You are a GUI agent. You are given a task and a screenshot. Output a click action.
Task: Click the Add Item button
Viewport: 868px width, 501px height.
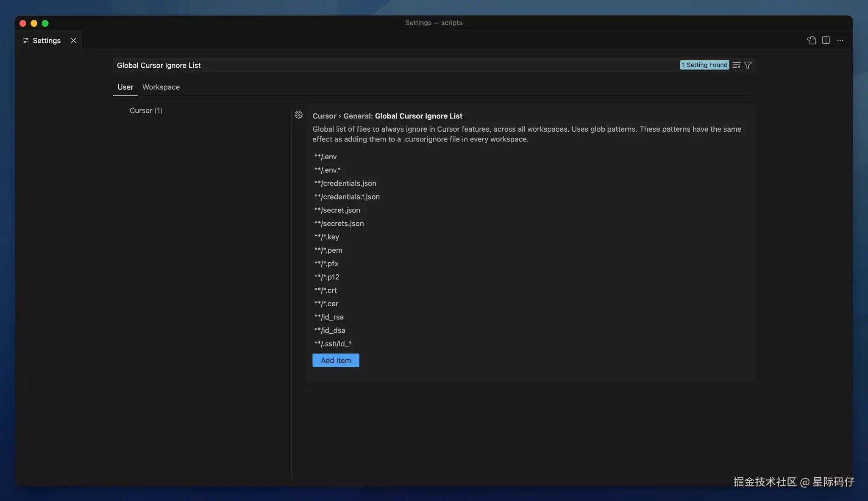[x=335, y=360]
